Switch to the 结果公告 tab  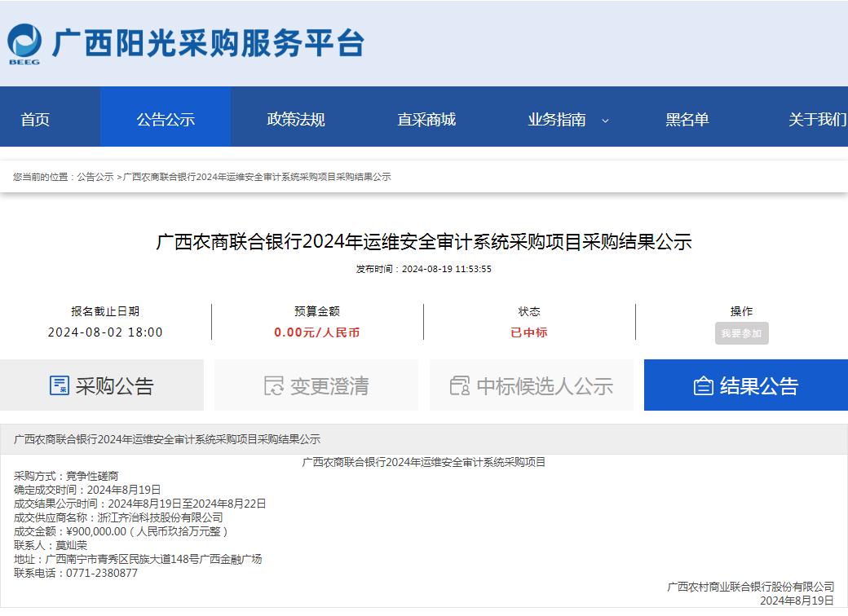click(x=746, y=385)
